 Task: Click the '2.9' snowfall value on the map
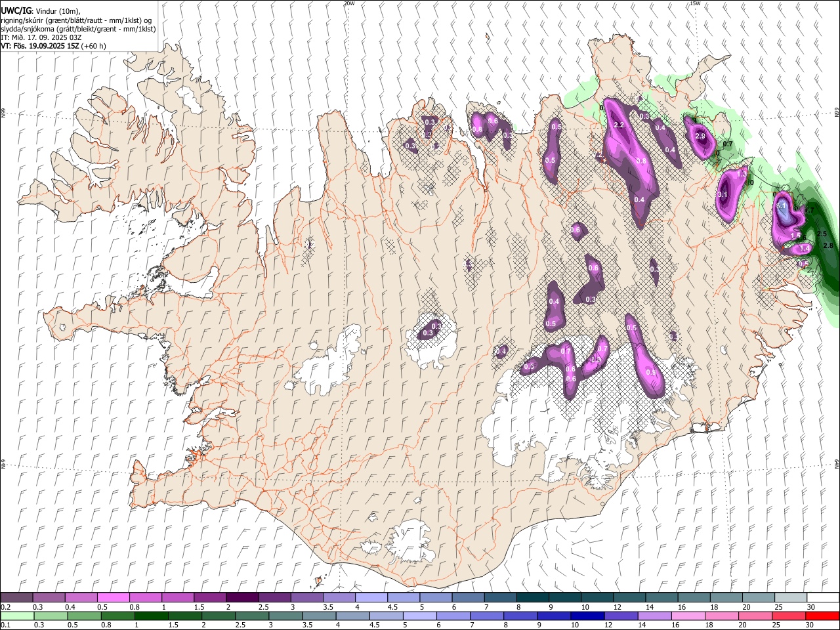(700, 136)
